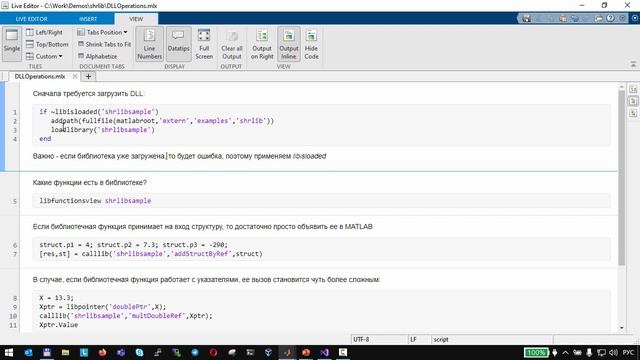Viewport: 640px width, 360px height.
Task: Click text 'Сначала требуется загрузить DLL'
Action: [x=88, y=94]
